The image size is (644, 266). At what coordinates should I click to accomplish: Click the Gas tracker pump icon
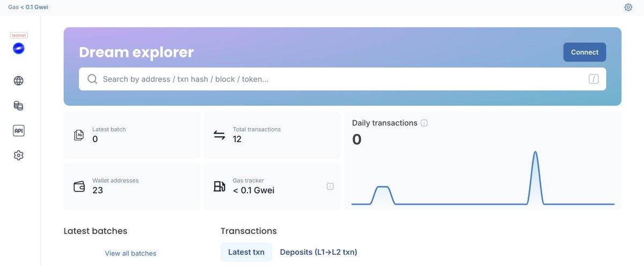[x=219, y=187]
